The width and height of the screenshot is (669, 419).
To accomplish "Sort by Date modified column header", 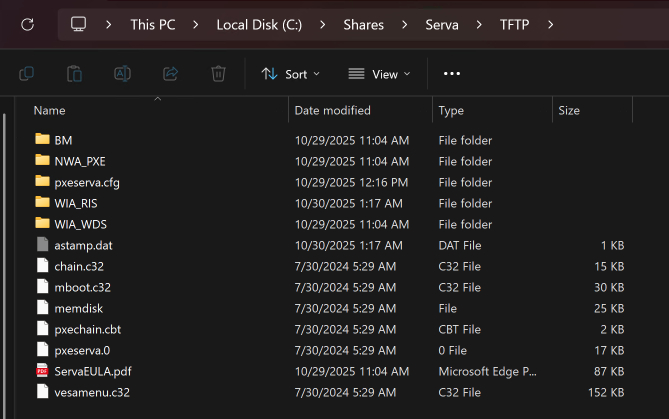I will click(x=332, y=110).
